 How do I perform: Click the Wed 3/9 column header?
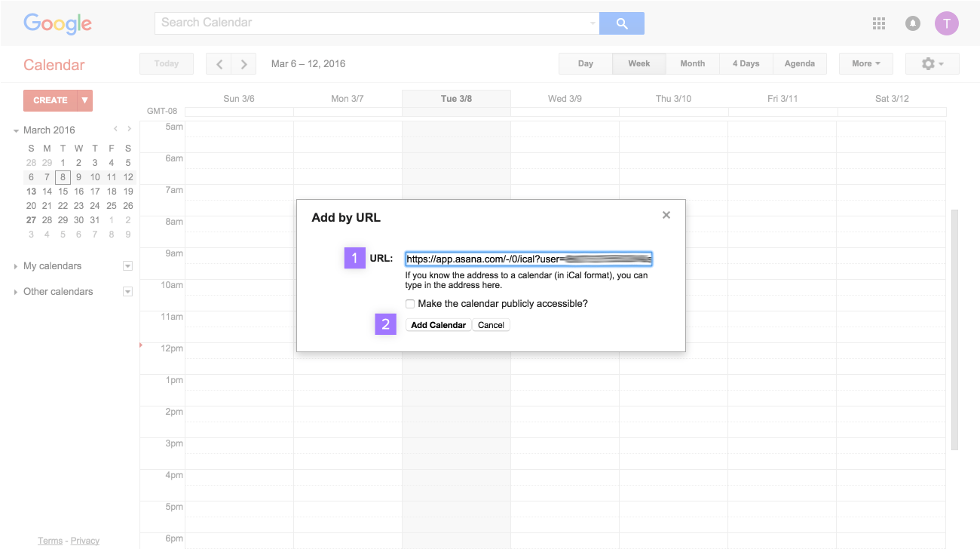pos(565,99)
